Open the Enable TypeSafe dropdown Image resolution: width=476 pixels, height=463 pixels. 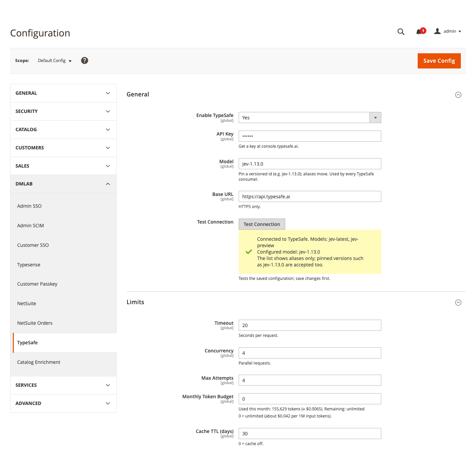pyautogui.click(x=310, y=118)
